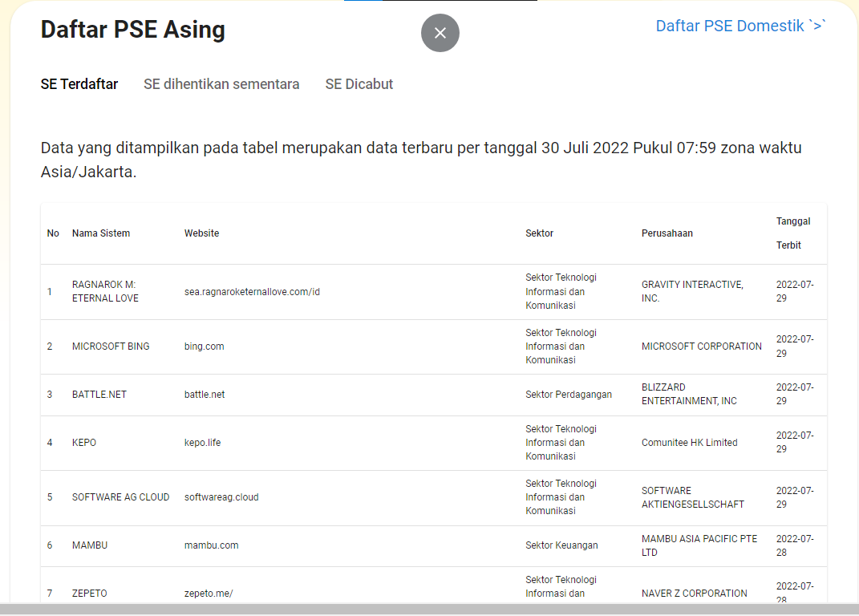The height and width of the screenshot is (616, 859).
Task: Sort by the Tanggal Terbit column header
Action: click(792, 233)
